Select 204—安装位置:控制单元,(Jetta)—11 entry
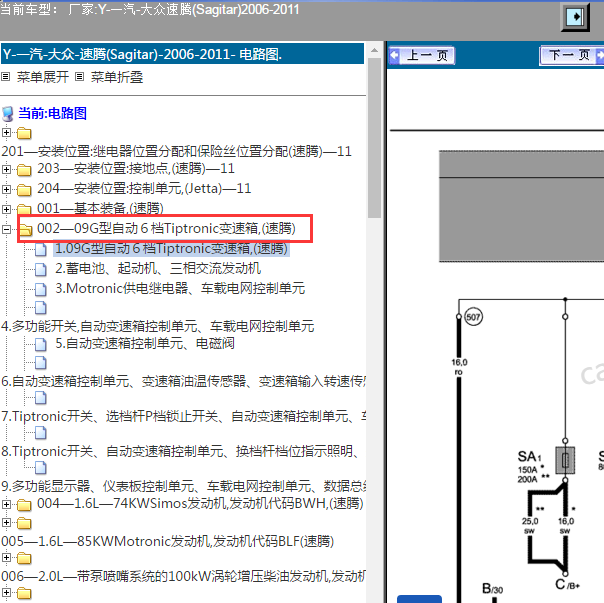 pos(144,189)
